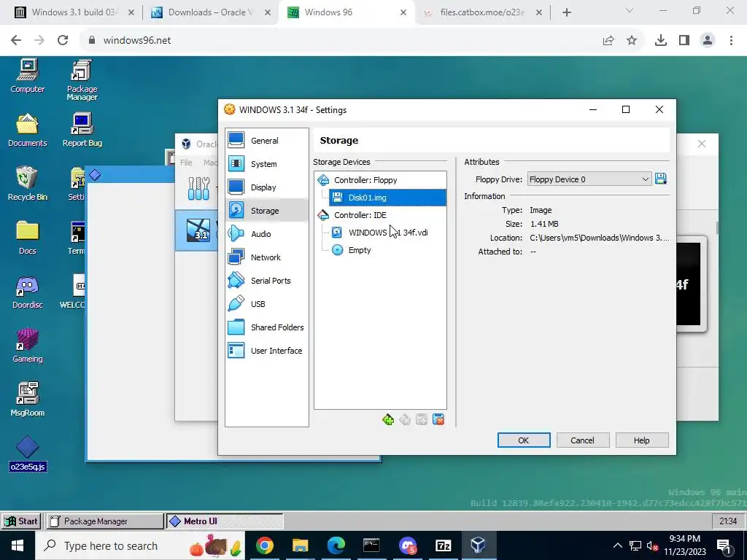The height and width of the screenshot is (560, 747).
Task: Open File Explorer from the Windows taskbar
Action: 300,545
